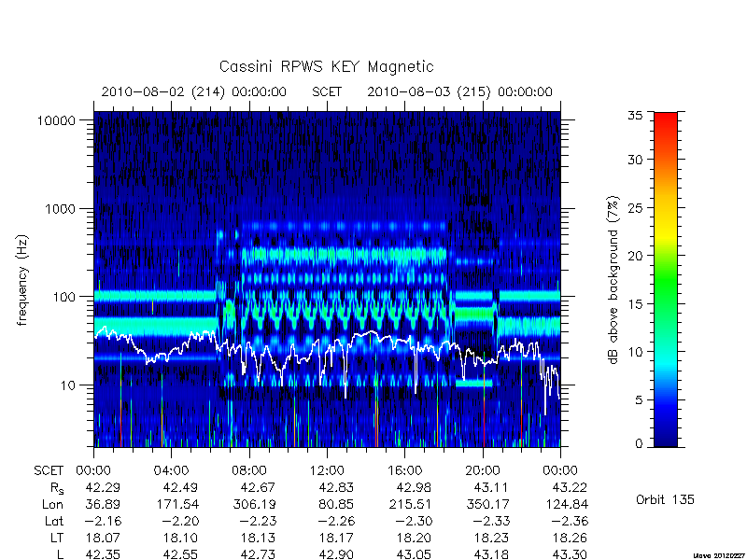Click the plot title "Cassini RPWS KEY Magnetic"
The height and width of the screenshot is (560, 747).
coord(326,66)
